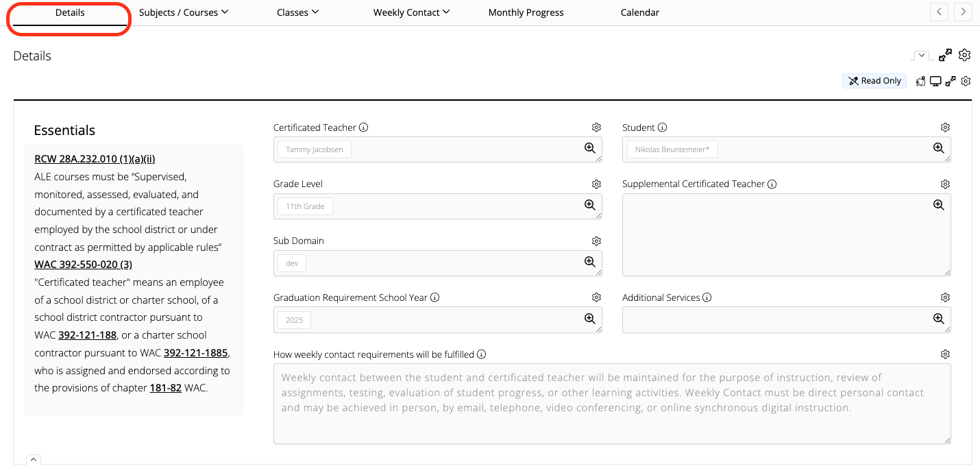Click the Additional Services info icon
This screenshot has height=475, width=980.
click(x=709, y=297)
